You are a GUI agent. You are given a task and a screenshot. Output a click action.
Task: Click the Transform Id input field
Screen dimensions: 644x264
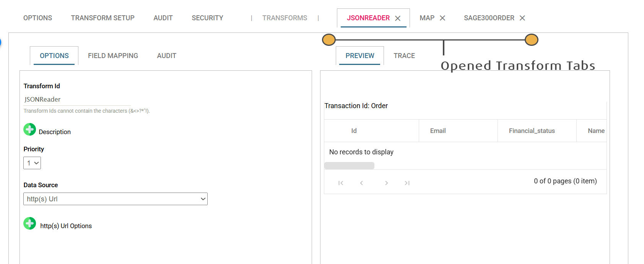(76, 99)
